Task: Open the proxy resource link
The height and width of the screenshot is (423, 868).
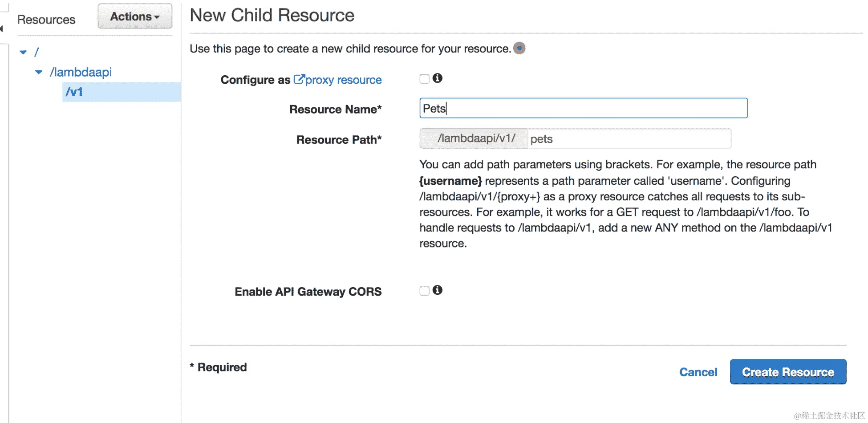Action: 343,80
